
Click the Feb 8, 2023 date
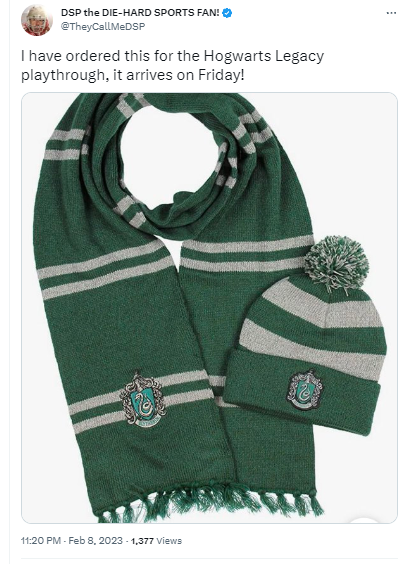pyautogui.click(x=96, y=541)
